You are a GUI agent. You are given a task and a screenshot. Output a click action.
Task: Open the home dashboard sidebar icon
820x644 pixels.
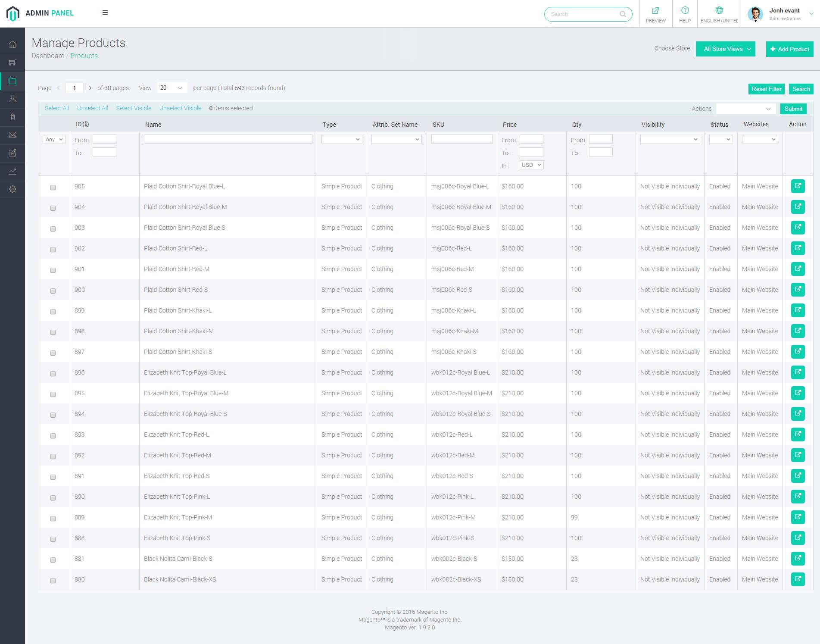pyautogui.click(x=12, y=44)
